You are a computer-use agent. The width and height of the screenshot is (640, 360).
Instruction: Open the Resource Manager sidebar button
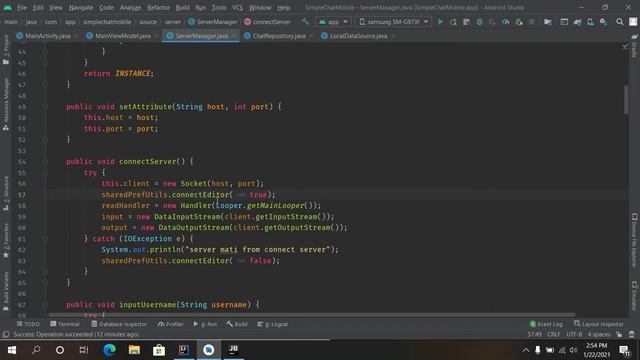click(x=6, y=104)
